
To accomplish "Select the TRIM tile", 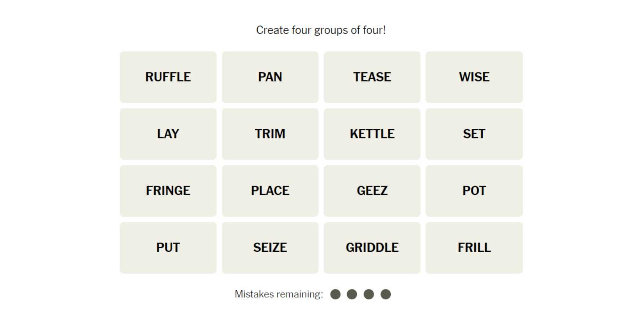I will [270, 134].
